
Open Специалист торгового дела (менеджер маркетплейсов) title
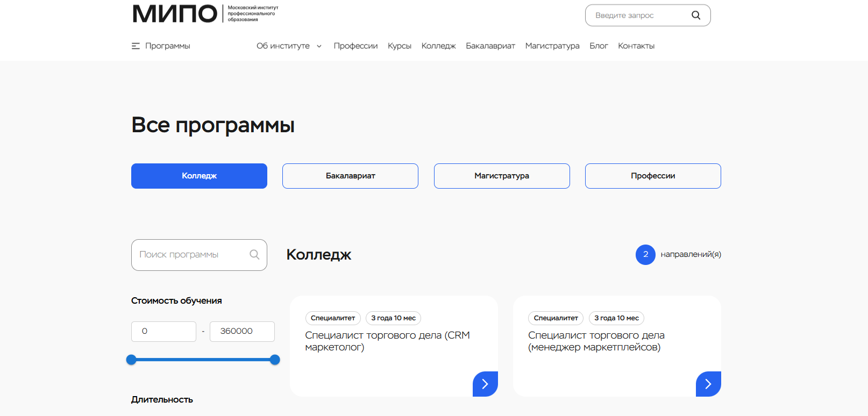(x=596, y=341)
